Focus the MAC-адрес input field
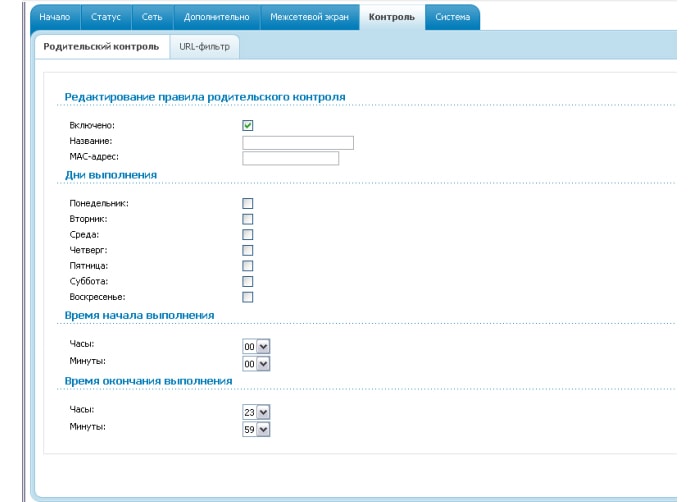 [x=291, y=158]
